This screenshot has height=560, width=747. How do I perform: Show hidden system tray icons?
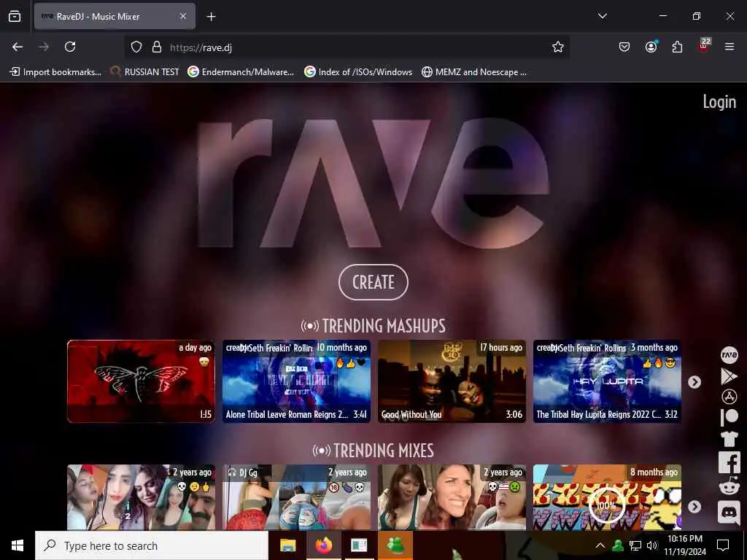pos(600,545)
